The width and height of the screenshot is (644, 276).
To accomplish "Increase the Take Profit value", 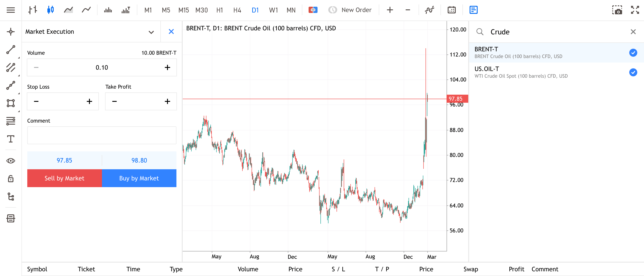I will pyautogui.click(x=167, y=101).
